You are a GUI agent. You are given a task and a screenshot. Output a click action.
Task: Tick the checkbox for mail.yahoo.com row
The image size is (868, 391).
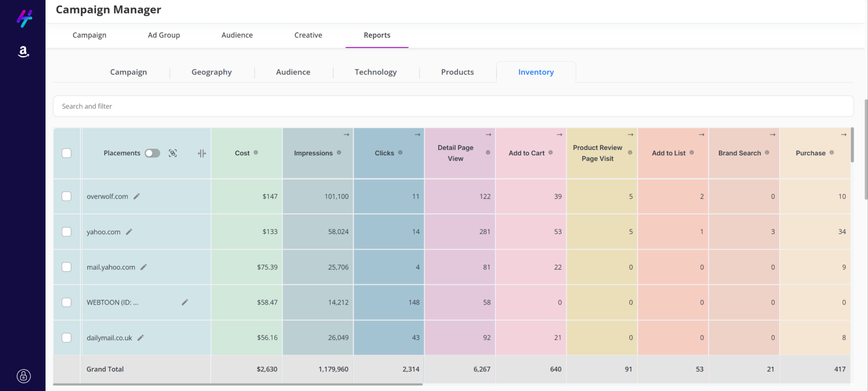click(x=66, y=267)
